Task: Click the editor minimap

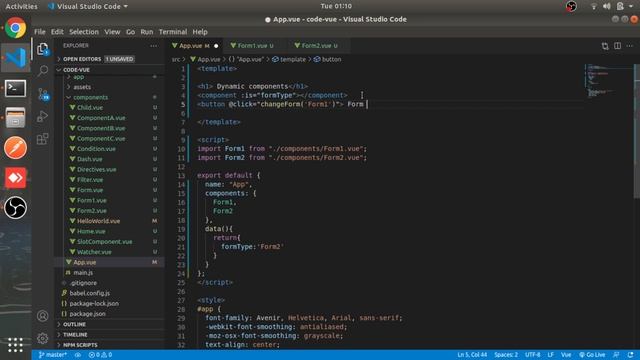Action: [x=608, y=81]
